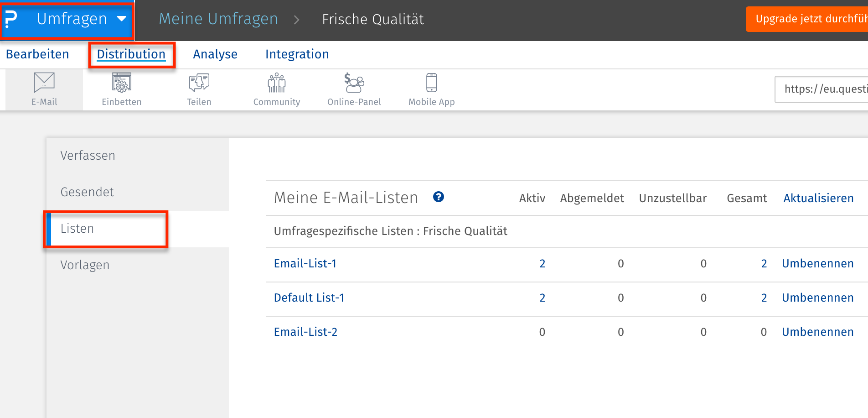Select the Mobile App icon

coord(432,83)
